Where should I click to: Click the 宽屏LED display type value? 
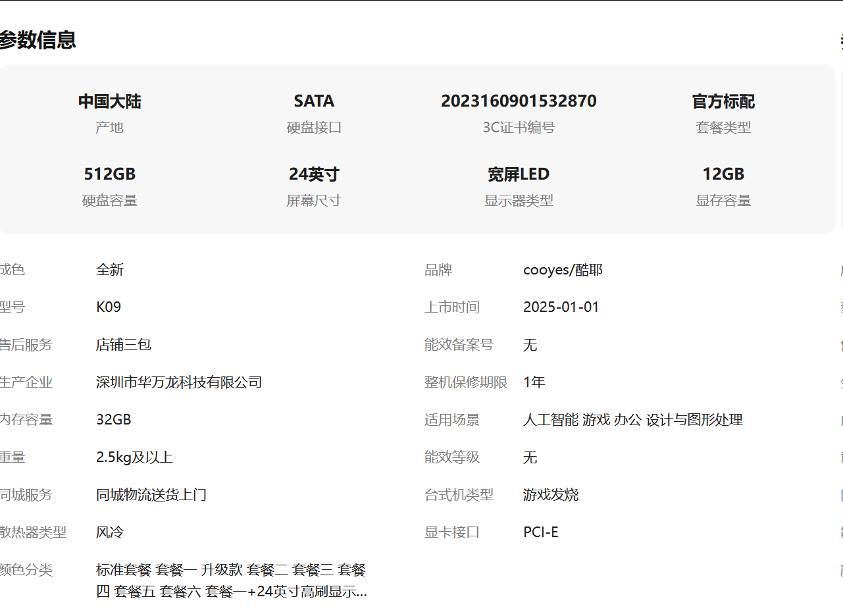(x=519, y=174)
